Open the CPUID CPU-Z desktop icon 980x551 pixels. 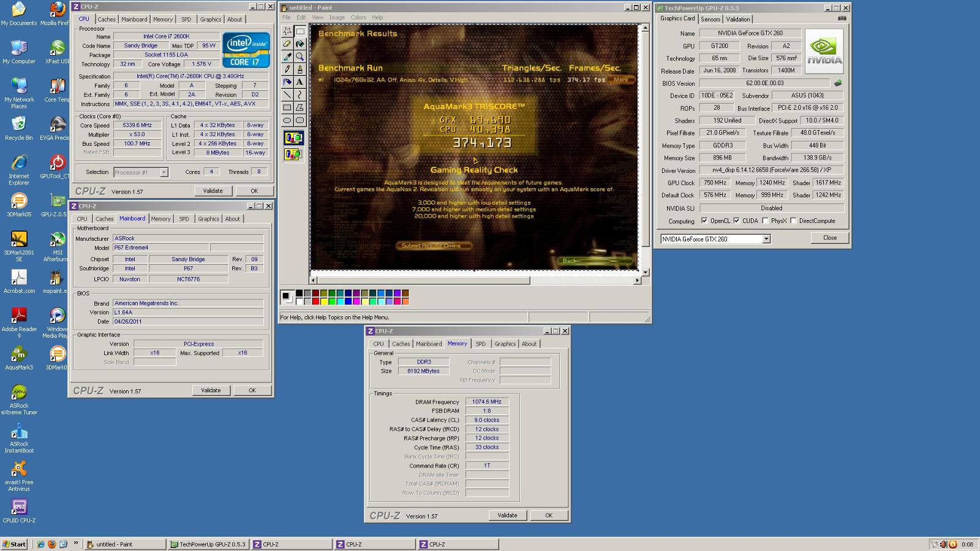tap(19, 511)
